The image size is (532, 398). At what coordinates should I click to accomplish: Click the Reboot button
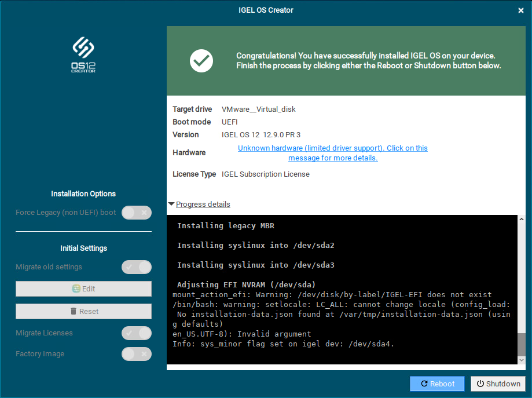(x=437, y=384)
